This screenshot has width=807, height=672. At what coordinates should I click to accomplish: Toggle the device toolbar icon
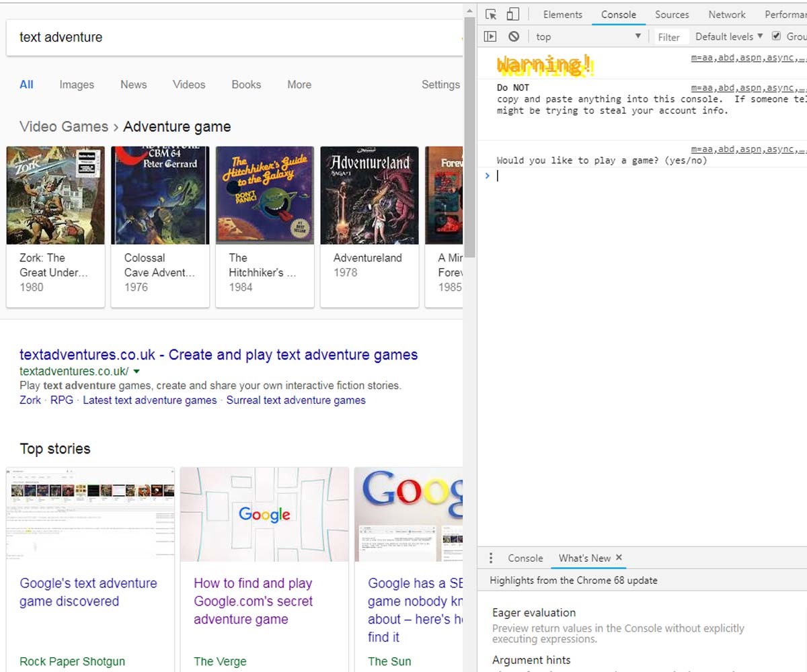coord(512,14)
